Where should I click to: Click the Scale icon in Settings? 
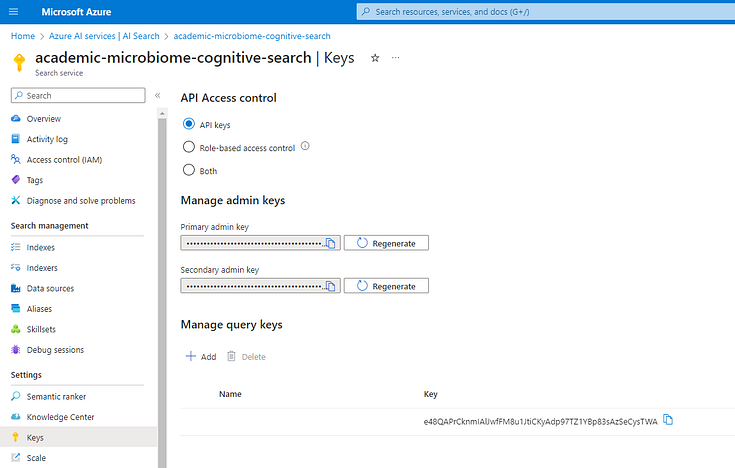(15, 458)
